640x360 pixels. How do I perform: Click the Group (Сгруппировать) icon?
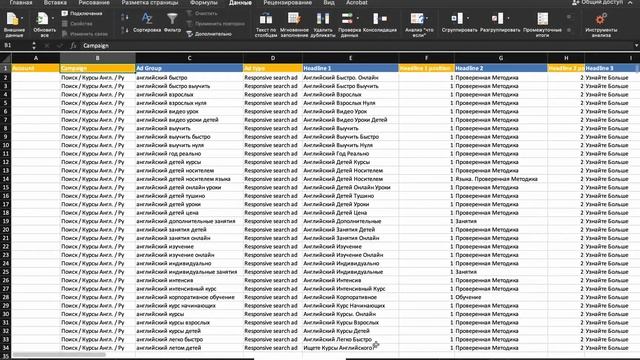pos(457,18)
